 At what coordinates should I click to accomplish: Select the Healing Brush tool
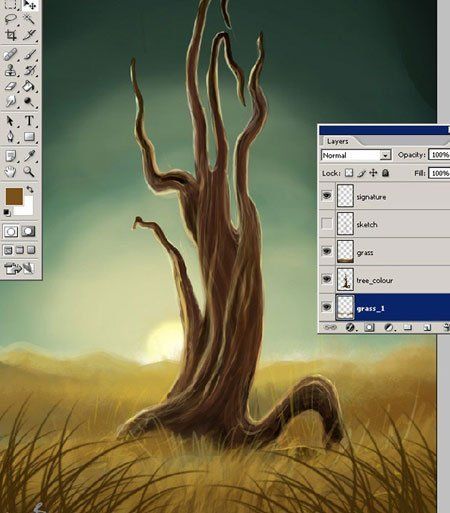click(11, 54)
